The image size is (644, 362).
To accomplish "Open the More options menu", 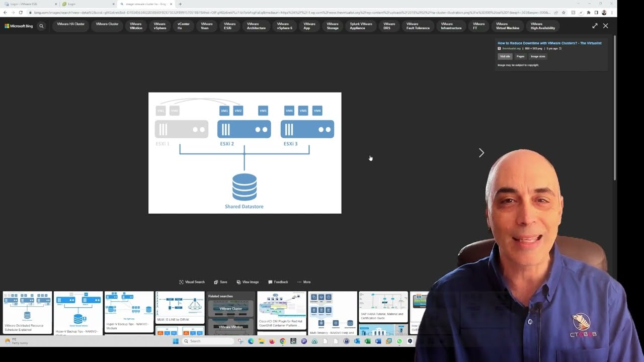I will point(304,282).
